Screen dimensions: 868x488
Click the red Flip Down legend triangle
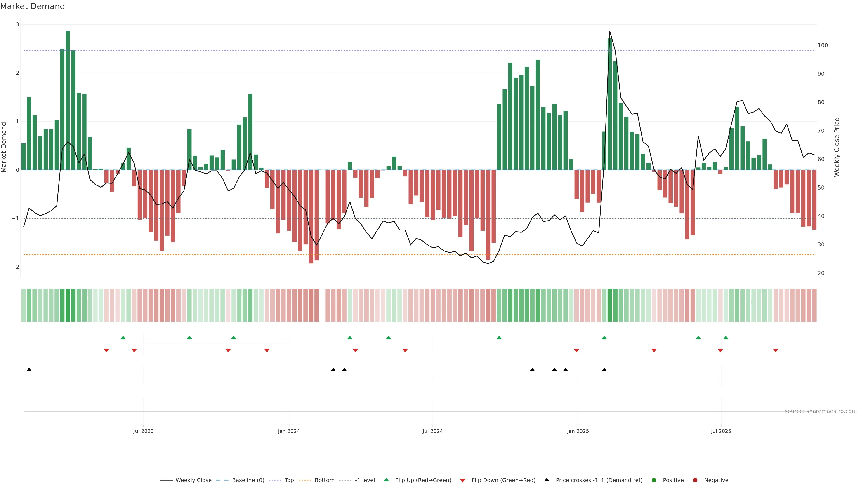point(463,480)
